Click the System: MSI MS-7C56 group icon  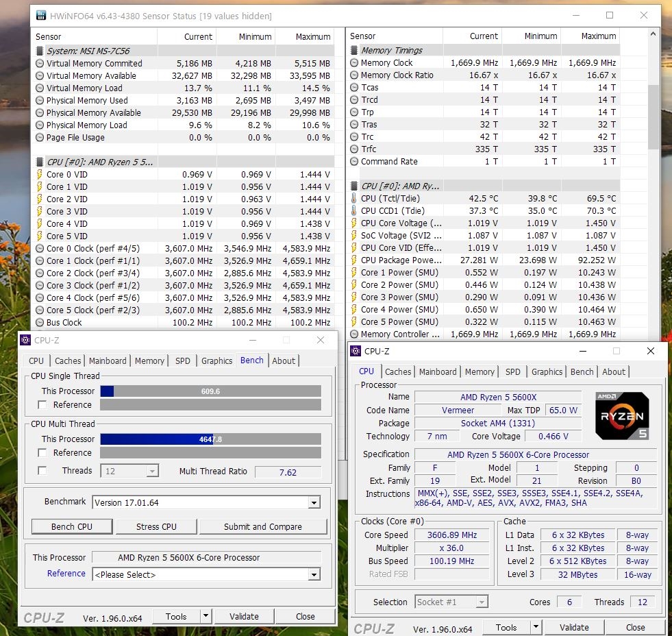pyautogui.click(x=40, y=51)
